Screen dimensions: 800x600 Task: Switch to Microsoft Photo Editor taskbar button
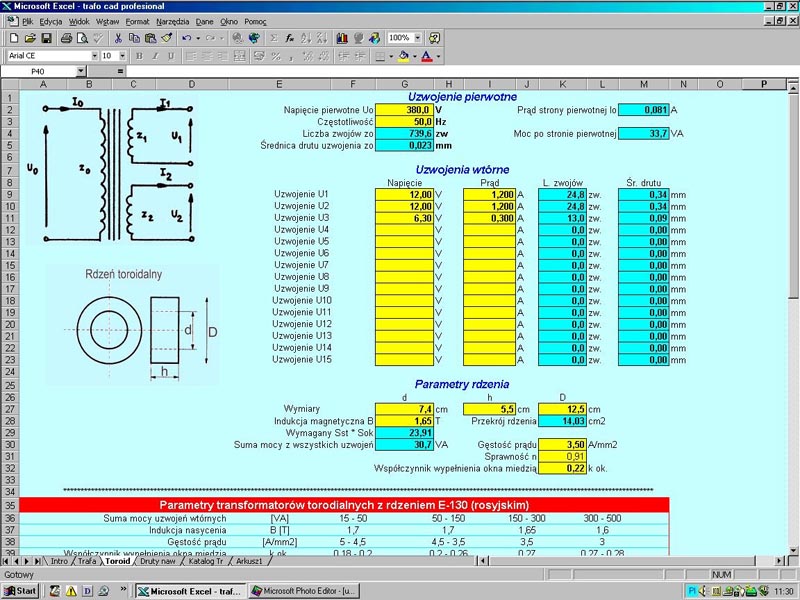(304, 591)
